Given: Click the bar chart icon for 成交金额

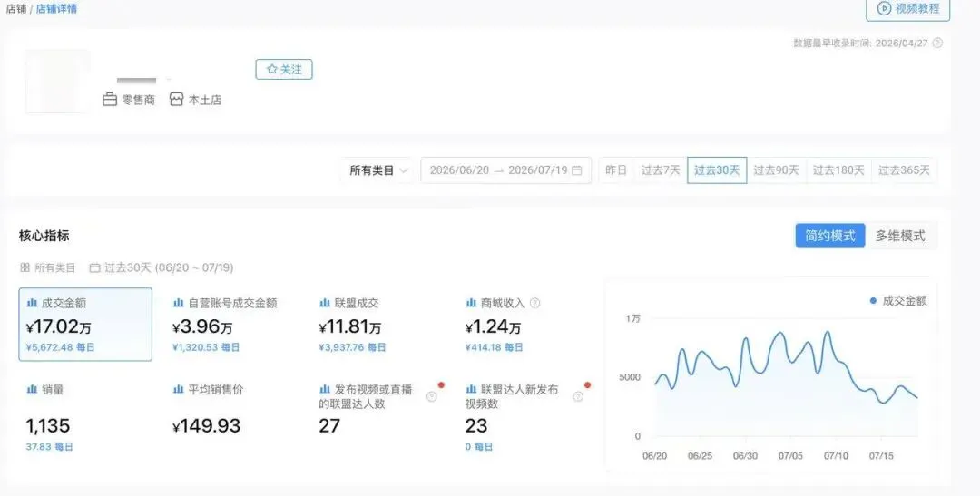Looking at the screenshot, I should point(31,303).
